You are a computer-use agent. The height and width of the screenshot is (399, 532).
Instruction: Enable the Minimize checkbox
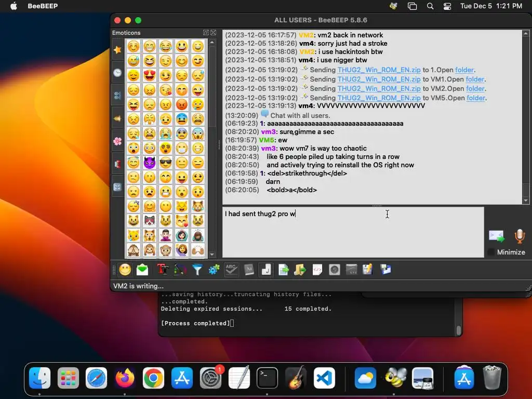point(491,252)
